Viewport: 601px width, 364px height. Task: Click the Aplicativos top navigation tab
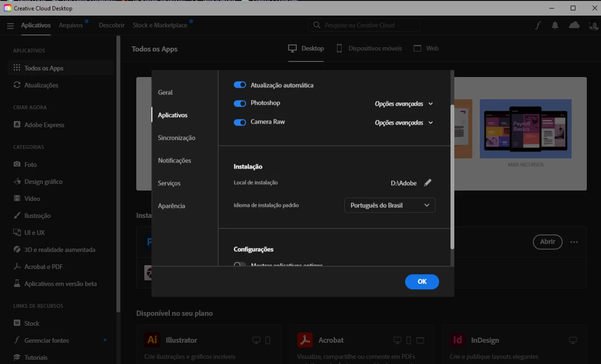[x=36, y=25]
